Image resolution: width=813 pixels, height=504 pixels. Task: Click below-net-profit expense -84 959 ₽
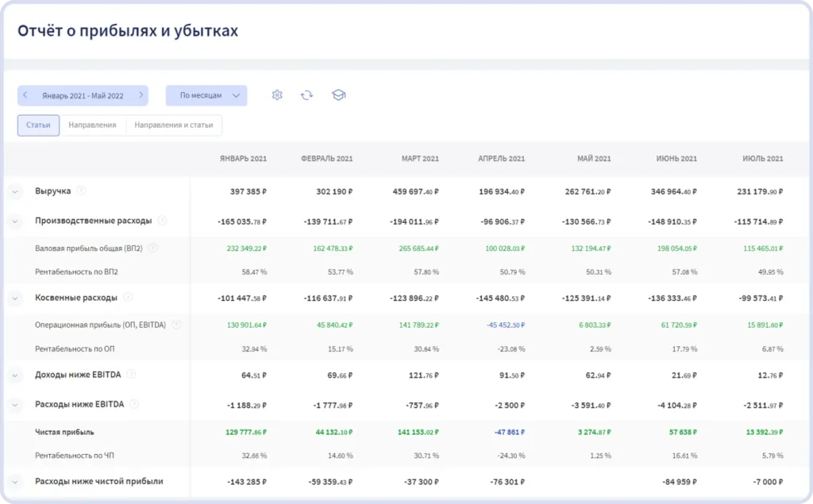click(x=680, y=483)
